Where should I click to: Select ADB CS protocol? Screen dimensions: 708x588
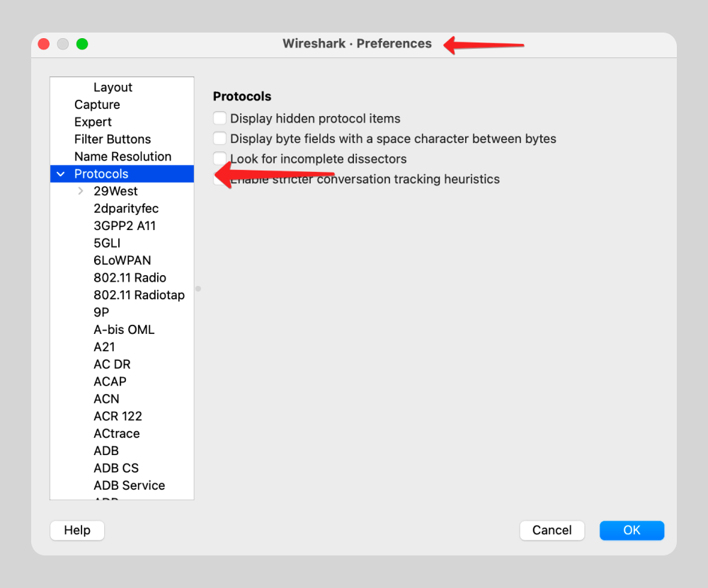pos(116,468)
